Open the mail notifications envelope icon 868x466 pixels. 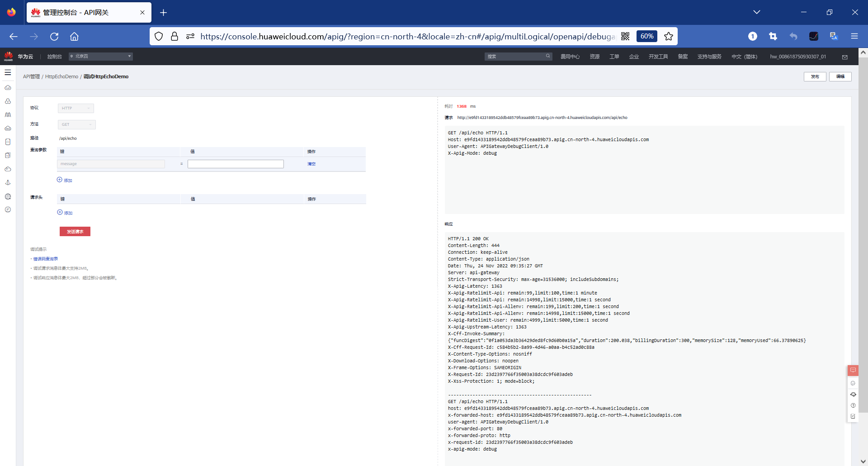[x=844, y=57]
